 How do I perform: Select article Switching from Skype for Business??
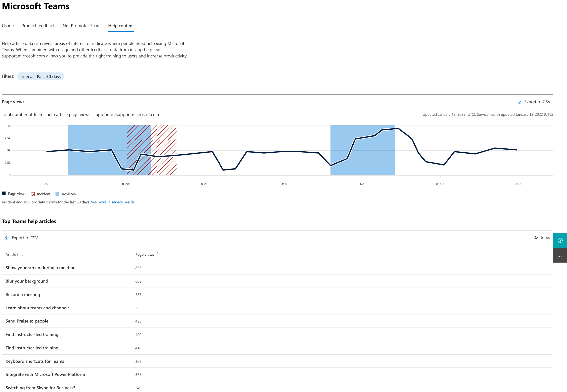point(40,388)
